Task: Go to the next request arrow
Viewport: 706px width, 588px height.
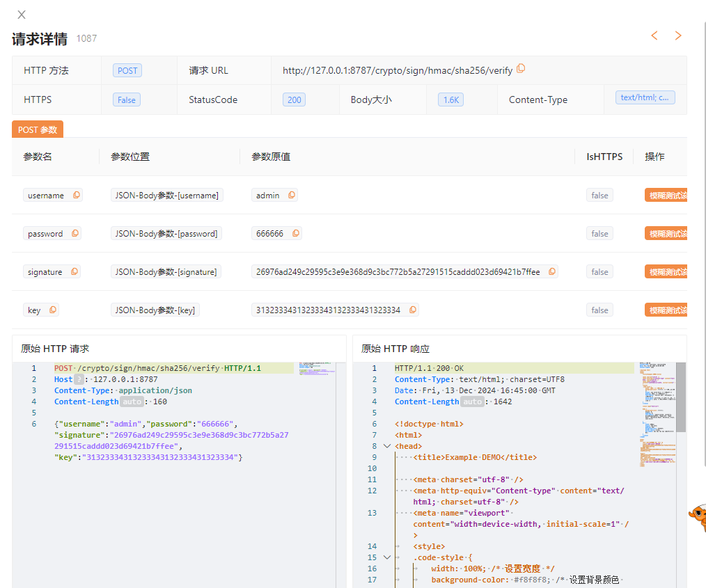Action: click(678, 35)
